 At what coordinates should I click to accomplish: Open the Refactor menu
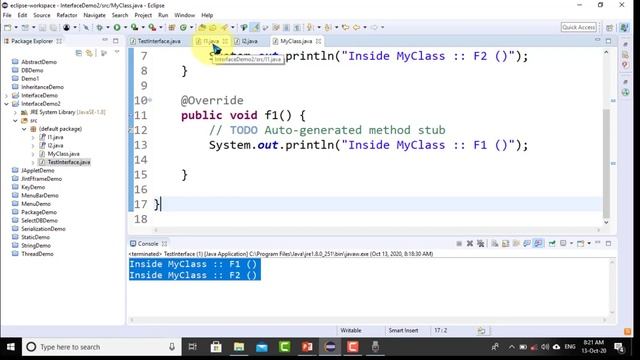point(67,15)
